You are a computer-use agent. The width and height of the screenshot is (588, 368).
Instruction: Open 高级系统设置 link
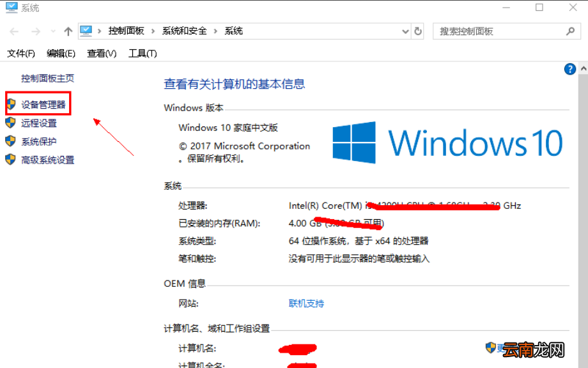48,160
